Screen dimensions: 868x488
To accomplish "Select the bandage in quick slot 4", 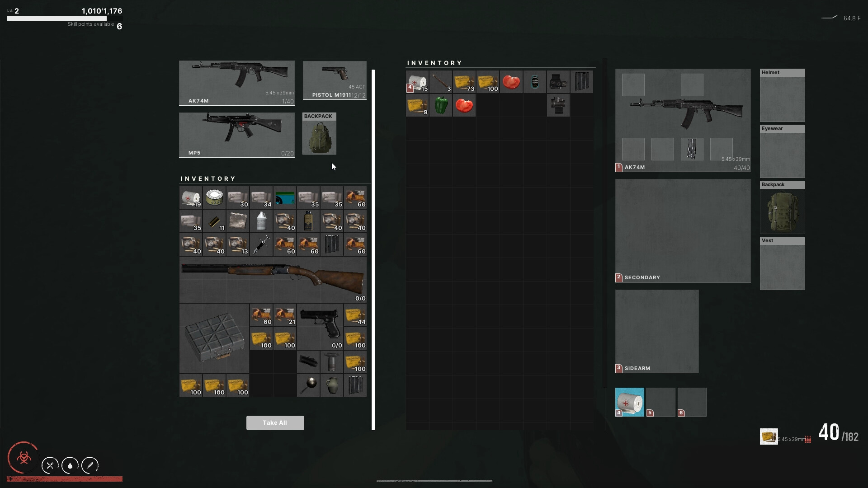I will 629,402.
